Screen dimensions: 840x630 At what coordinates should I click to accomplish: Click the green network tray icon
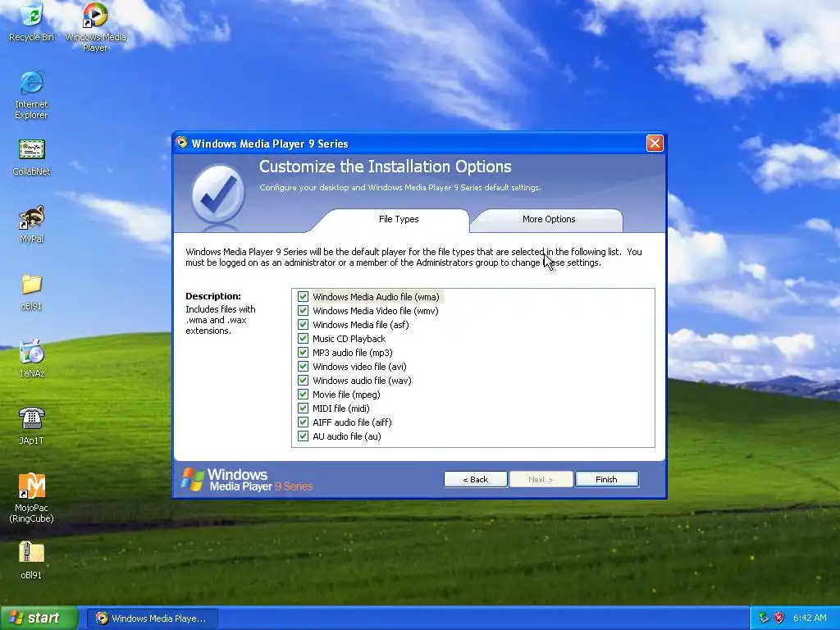click(764, 618)
